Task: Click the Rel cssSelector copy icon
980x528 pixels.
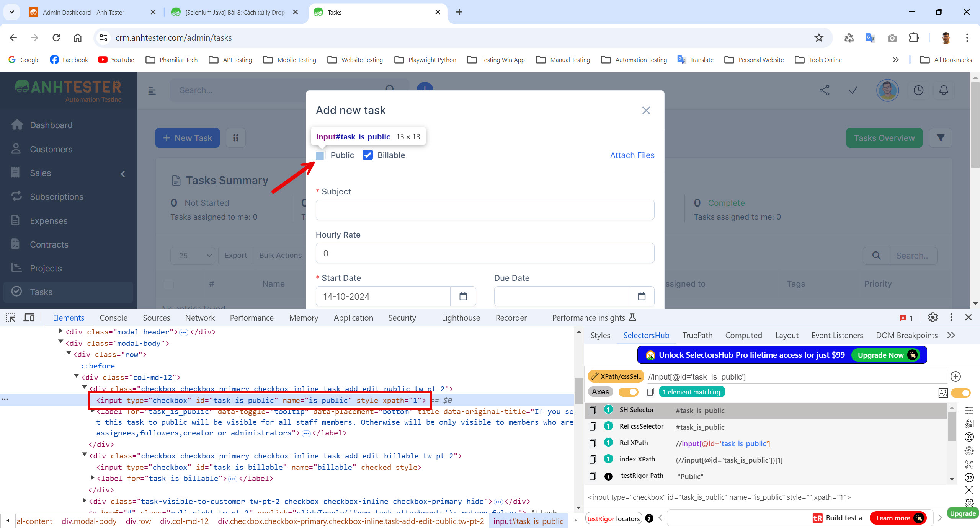Action: (x=593, y=427)
